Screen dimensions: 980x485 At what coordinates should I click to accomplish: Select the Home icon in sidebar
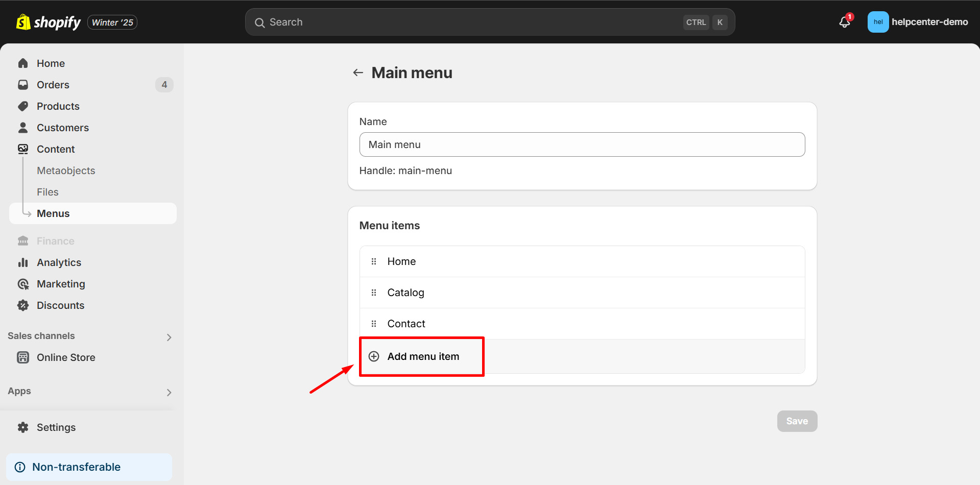coord(23,63)
